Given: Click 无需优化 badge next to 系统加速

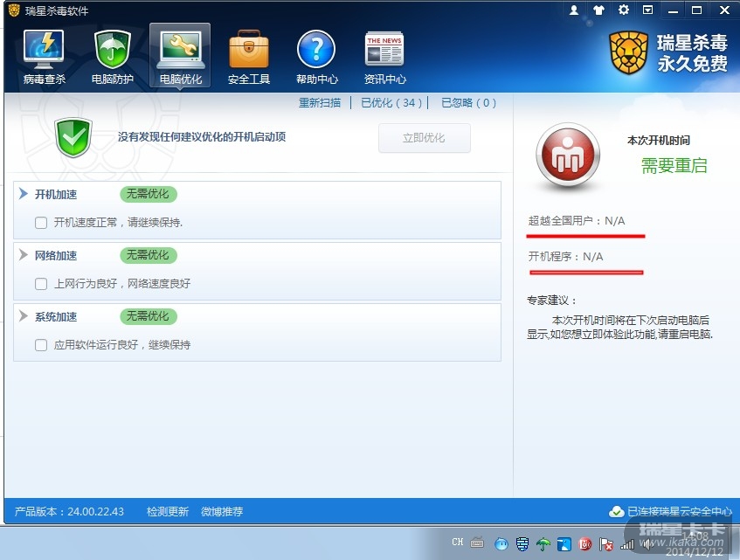Looking at the screenshot, I should (x=149, y=316).
